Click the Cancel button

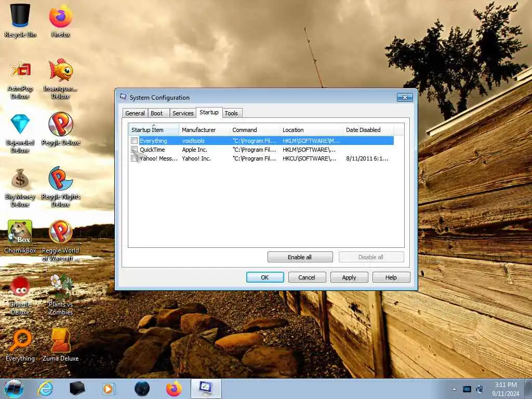[x=307, y=277]
